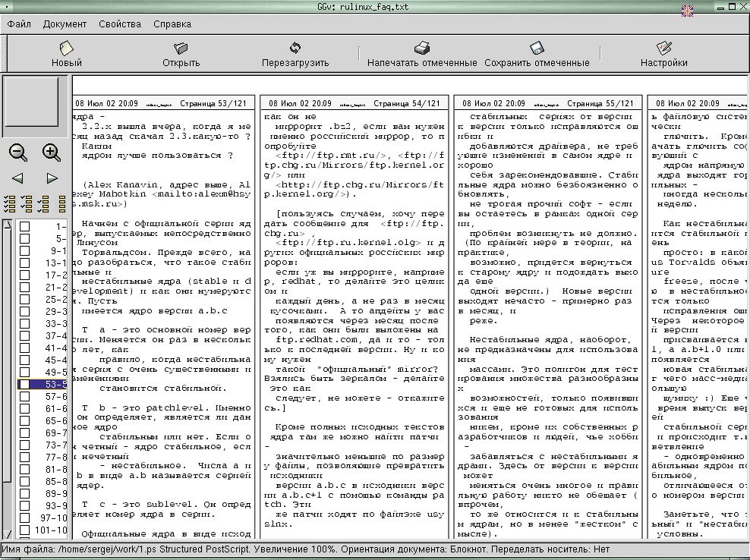The image size is (750, 560).
Task: Mark the checkbox for pages 37-4
Action: tap(24, 335)
